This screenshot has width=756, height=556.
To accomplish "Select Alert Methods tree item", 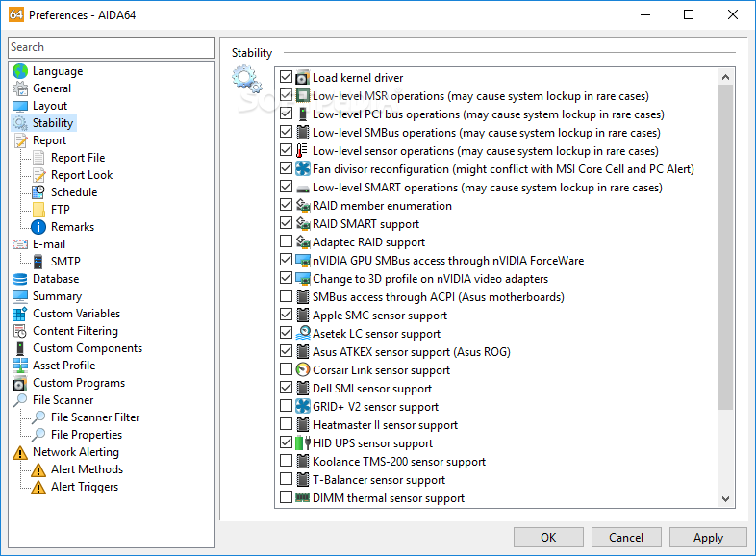I will tap(87, 469).
